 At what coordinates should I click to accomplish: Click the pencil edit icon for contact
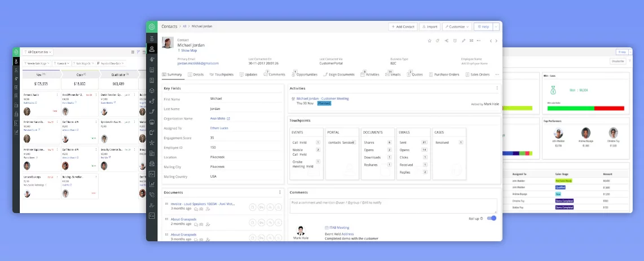coord(464,41)
